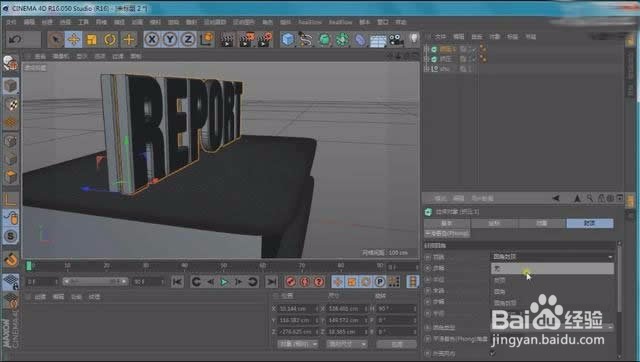Viewport: 640px width, 362px height.
Task: Click the 平滑着色(Phong) tab button
Action: tap(447, 233)
